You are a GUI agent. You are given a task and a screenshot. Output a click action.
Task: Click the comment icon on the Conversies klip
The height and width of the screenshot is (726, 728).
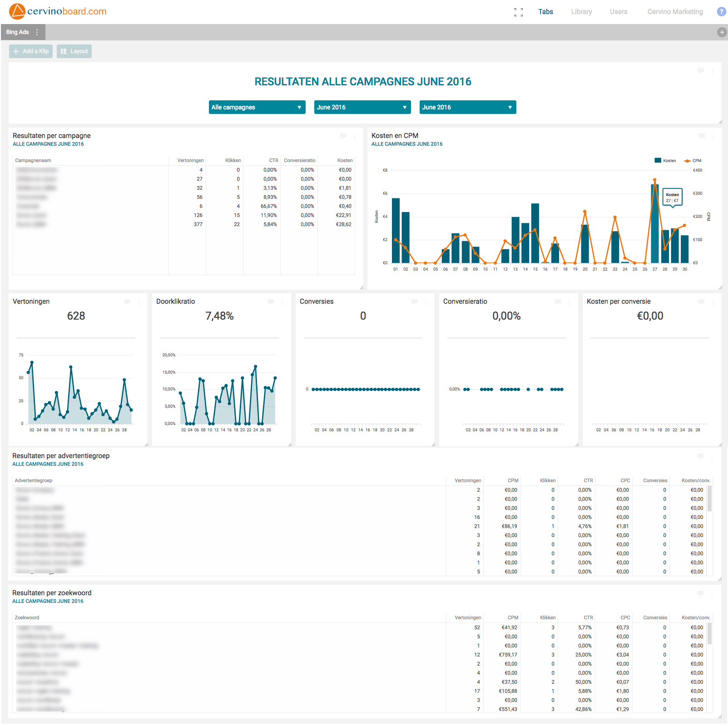pyautogui.click(x=414, y=302)
